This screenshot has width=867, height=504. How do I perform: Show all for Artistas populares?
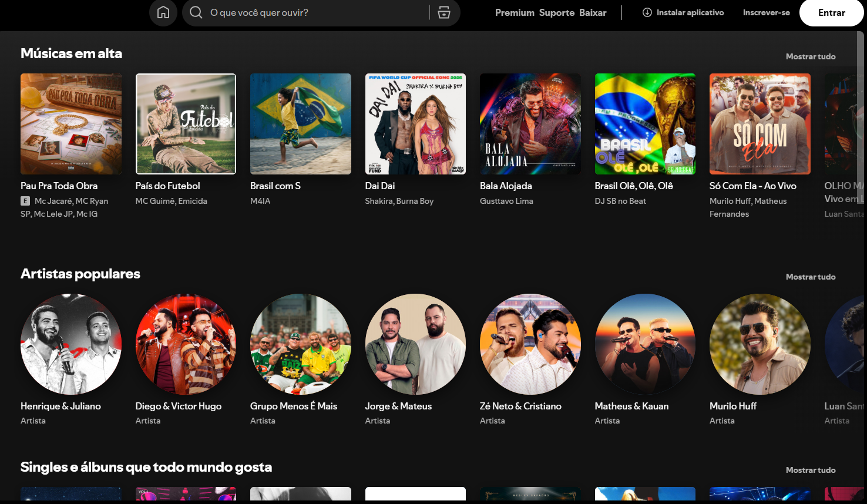811,277
